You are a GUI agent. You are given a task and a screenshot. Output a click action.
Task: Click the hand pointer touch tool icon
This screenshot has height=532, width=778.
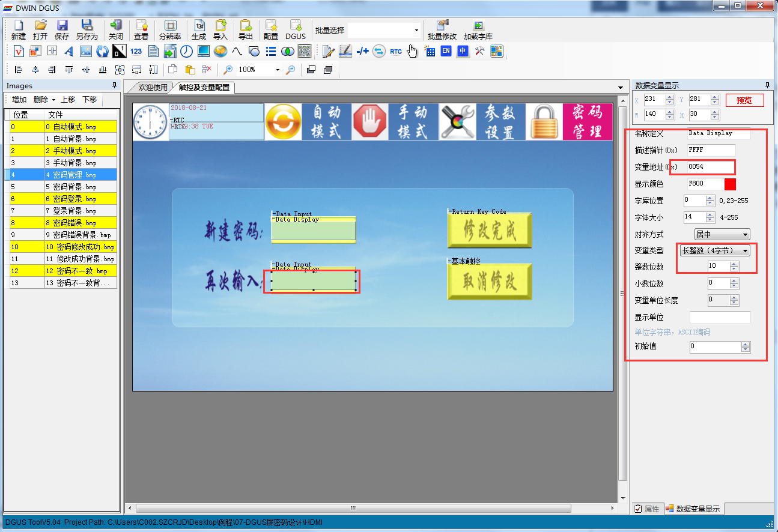point(412,52)
